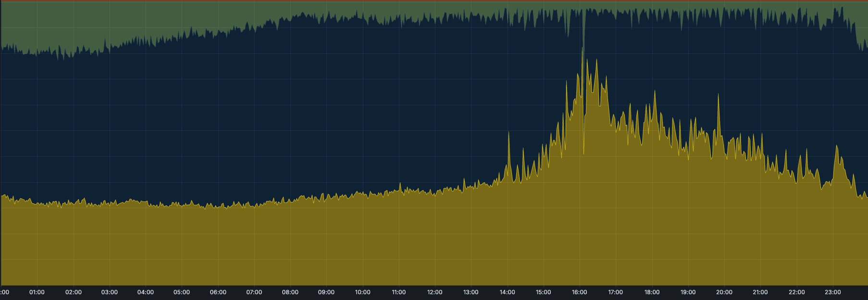868x300 pixels.
Task: Click the sharp yellow peak just before 20:00
Action: point(718,95)
